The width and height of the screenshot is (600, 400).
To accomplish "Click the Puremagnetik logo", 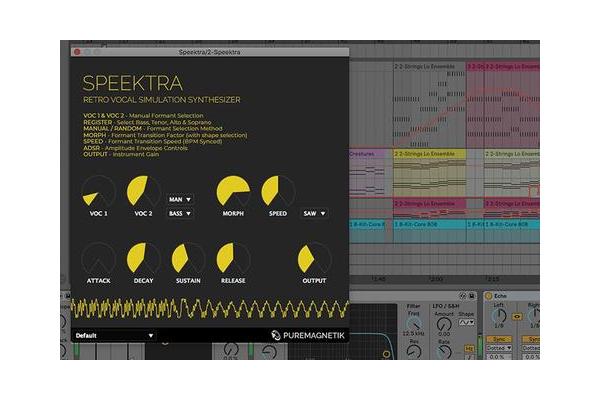I will 308,335.
